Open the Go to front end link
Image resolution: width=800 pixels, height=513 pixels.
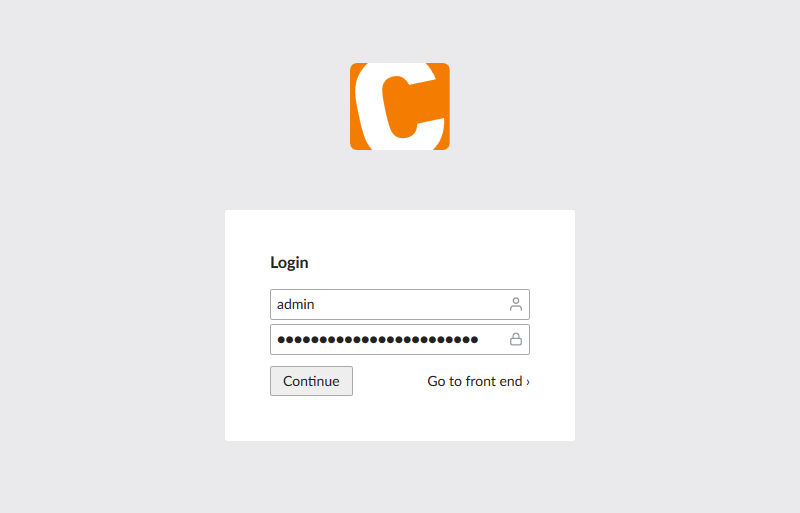click(x=478, y=381)
